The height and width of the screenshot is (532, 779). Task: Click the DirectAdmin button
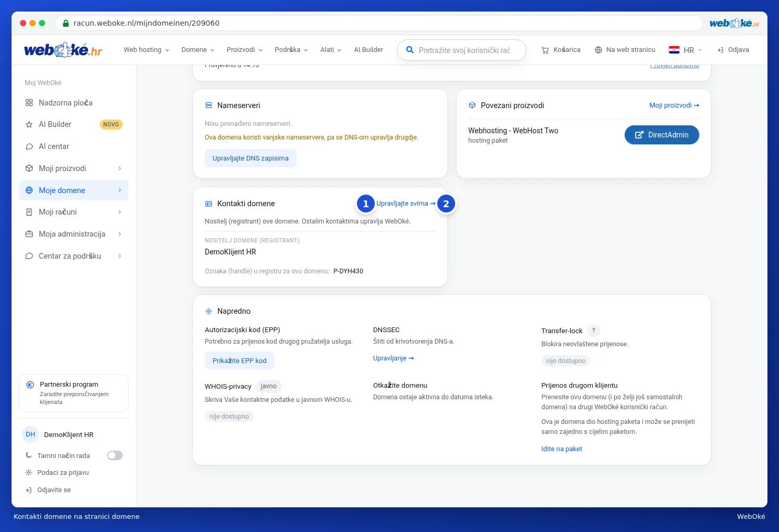pyautogui.click(x=662, y=135)
